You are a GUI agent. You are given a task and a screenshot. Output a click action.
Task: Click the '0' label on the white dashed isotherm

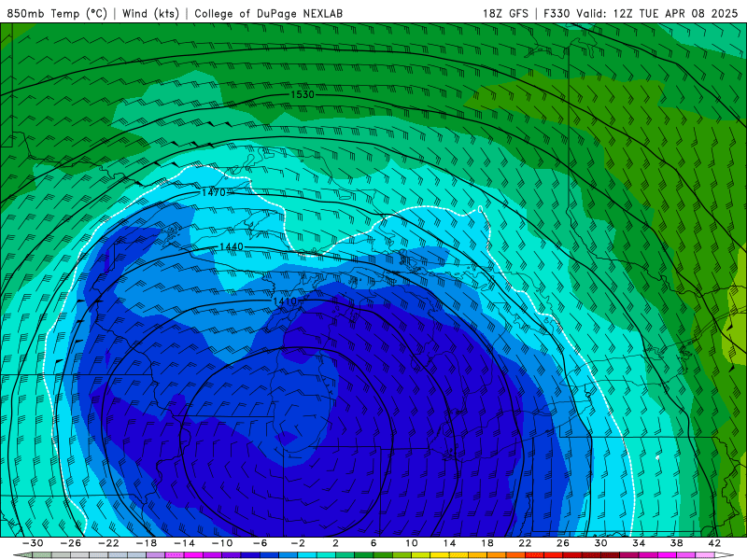tap(480, 209)
